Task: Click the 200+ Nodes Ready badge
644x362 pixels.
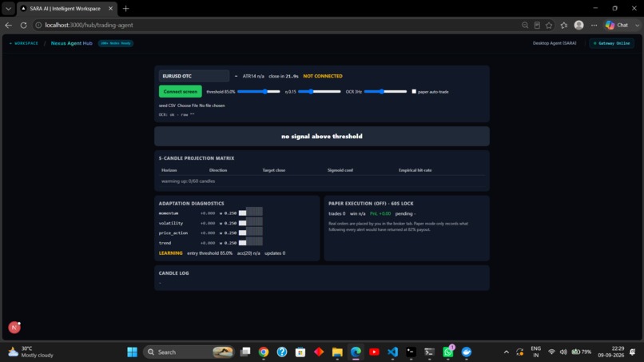Action: [115, 42]
